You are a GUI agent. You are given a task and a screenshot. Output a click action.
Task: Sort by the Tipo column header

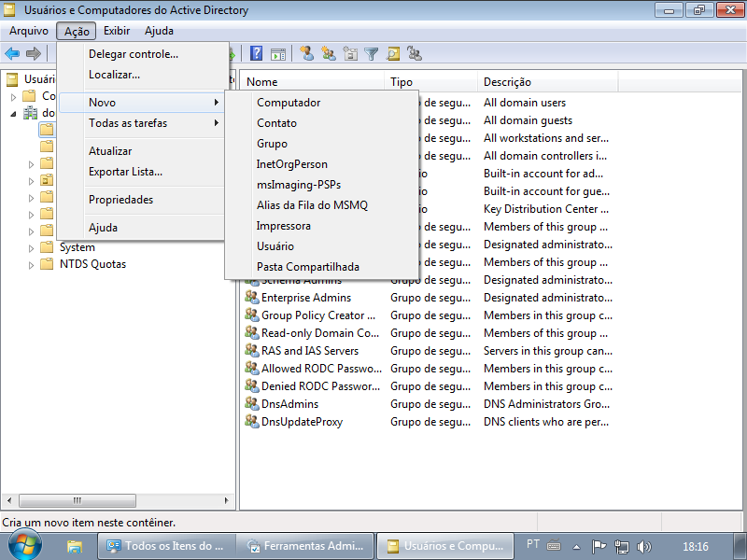pyautogui.click(x=430, y=82)
